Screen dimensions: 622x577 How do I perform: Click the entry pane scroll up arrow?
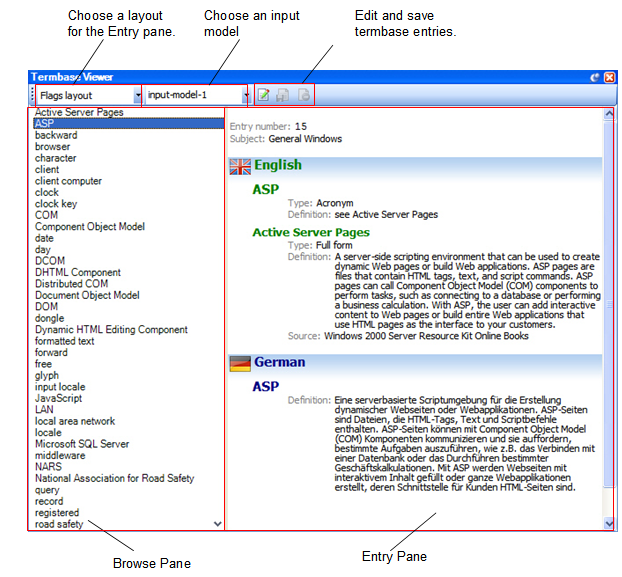[609, 114]
